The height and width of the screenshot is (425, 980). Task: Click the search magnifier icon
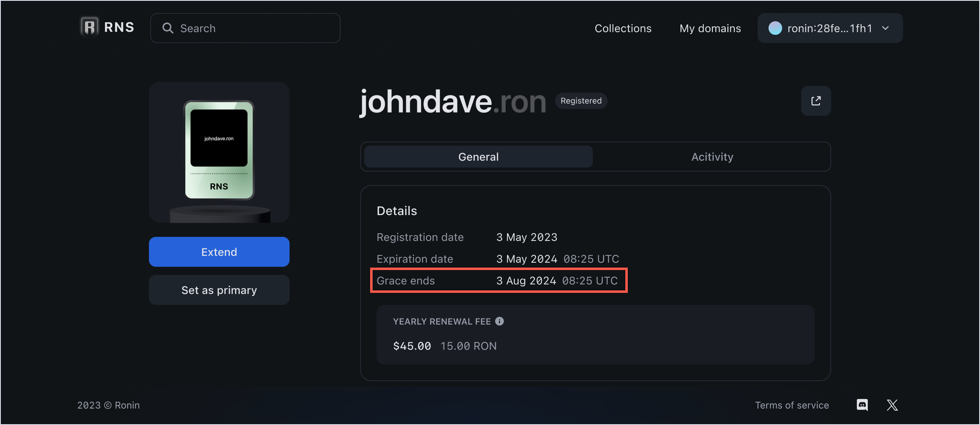[x=168, y=28]
